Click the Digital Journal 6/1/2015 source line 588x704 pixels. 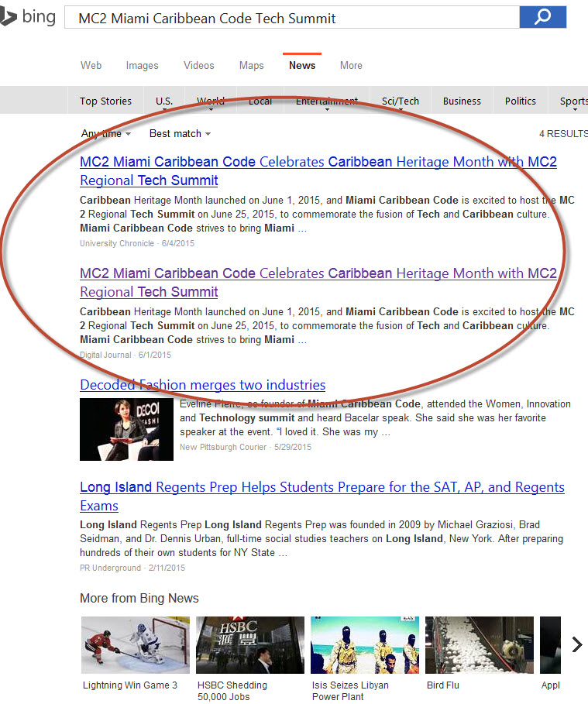click(x=126, y=355)
